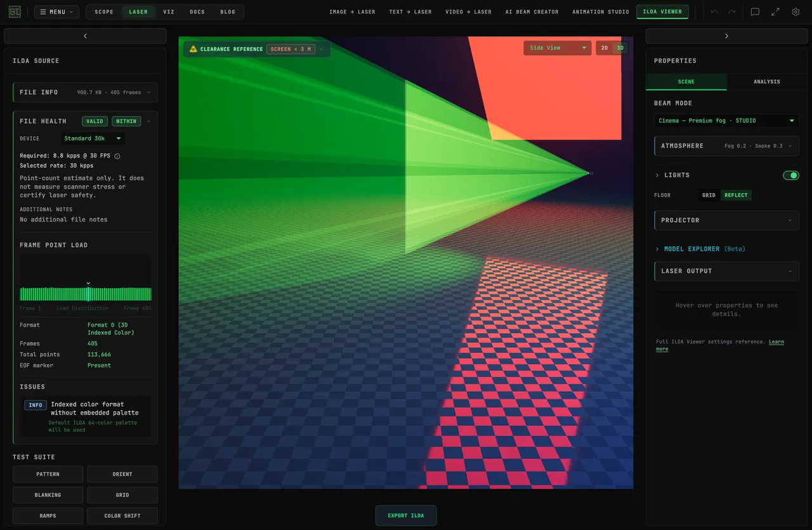Click the fullscreen expand icon
Viewport: 812px width, 530px height.
pos(775,11)
